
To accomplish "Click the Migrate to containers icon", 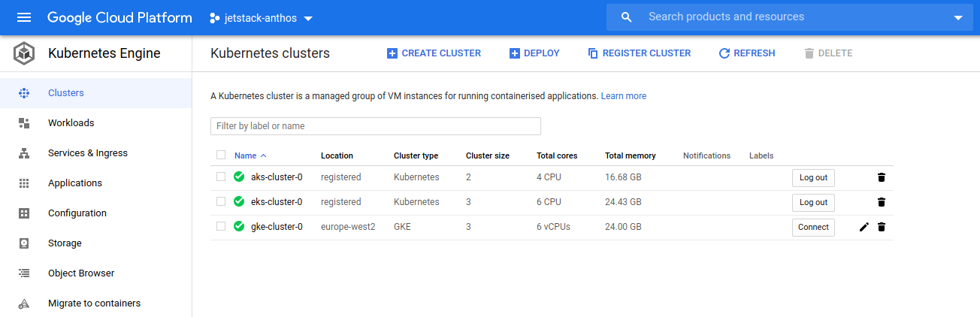I will [x=24, y=303].
